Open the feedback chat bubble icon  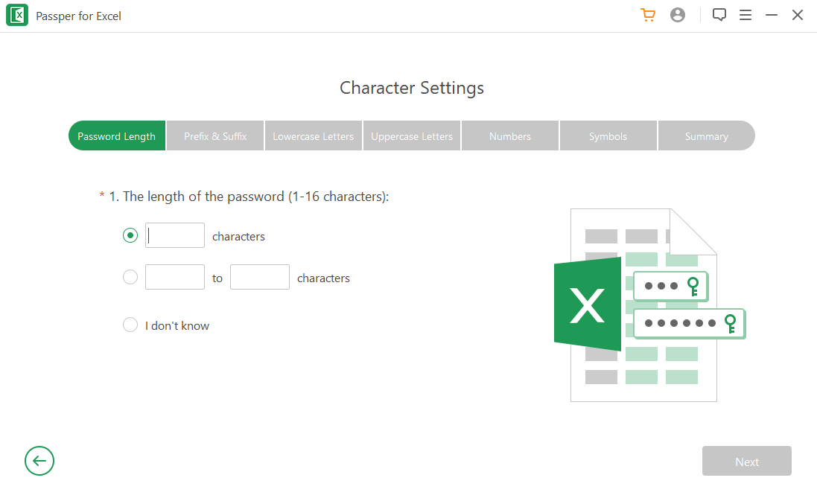coord(719,15)
